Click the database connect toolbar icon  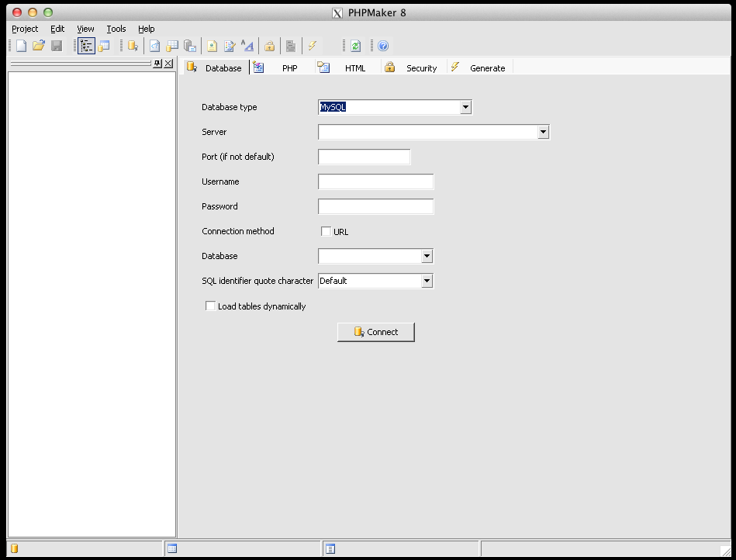(133, 46)
